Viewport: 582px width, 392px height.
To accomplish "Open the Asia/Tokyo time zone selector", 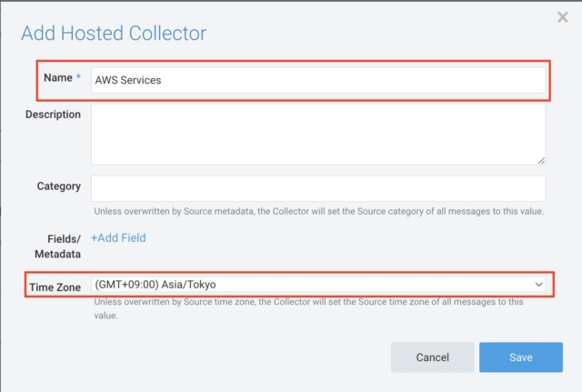I will [x=318, y=285].
